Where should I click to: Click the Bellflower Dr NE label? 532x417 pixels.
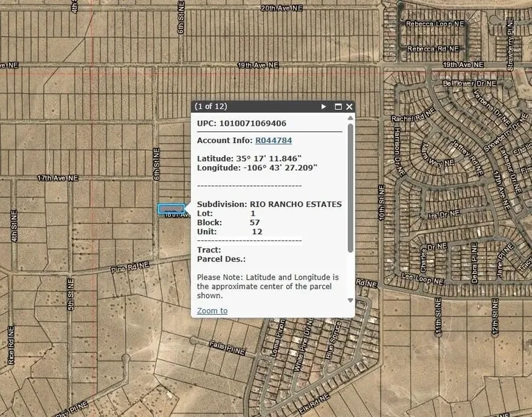(x=470, y=83)
